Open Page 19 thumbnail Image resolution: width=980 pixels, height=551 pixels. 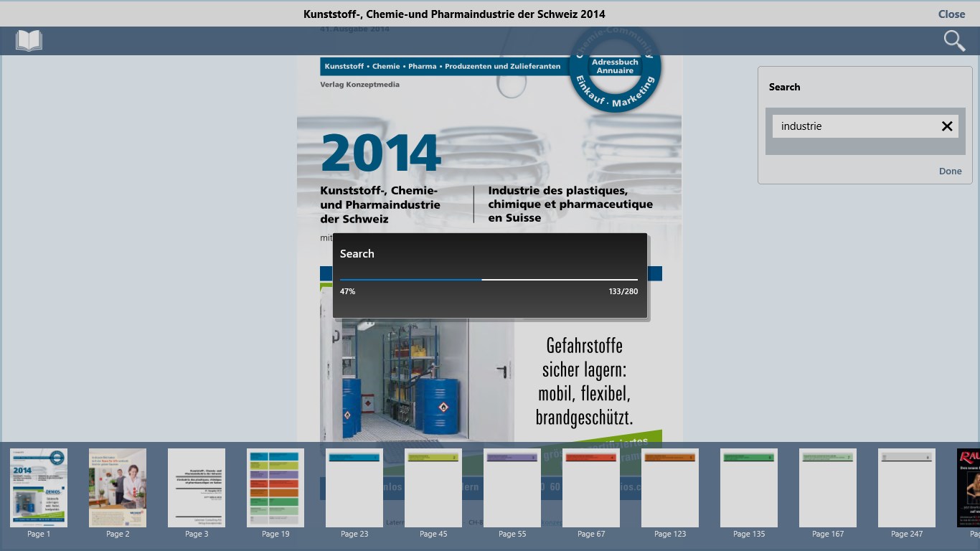pos(275,488)
